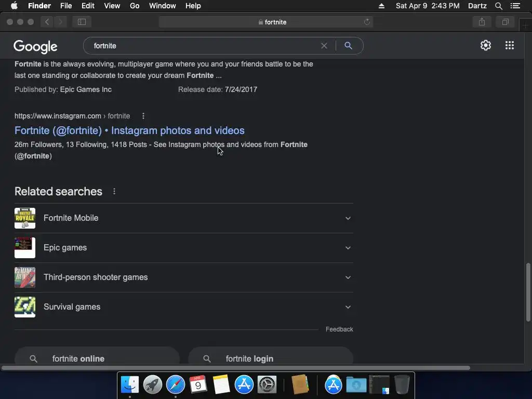
Task: Show all tabs overview button
Action: 506,22
